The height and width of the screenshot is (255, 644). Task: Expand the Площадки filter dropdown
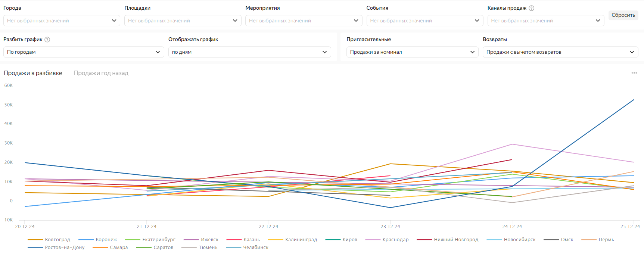pyautogui.click(x=183, y=21)
